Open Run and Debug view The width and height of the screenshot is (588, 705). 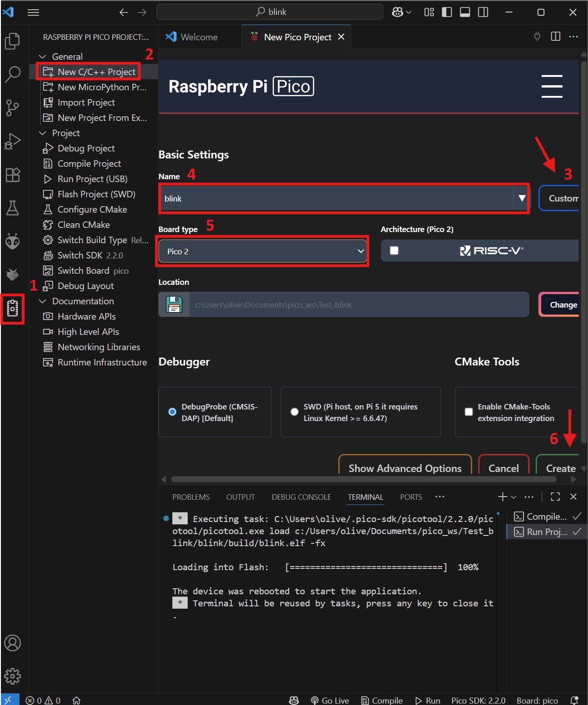click(x=13, y=141)
